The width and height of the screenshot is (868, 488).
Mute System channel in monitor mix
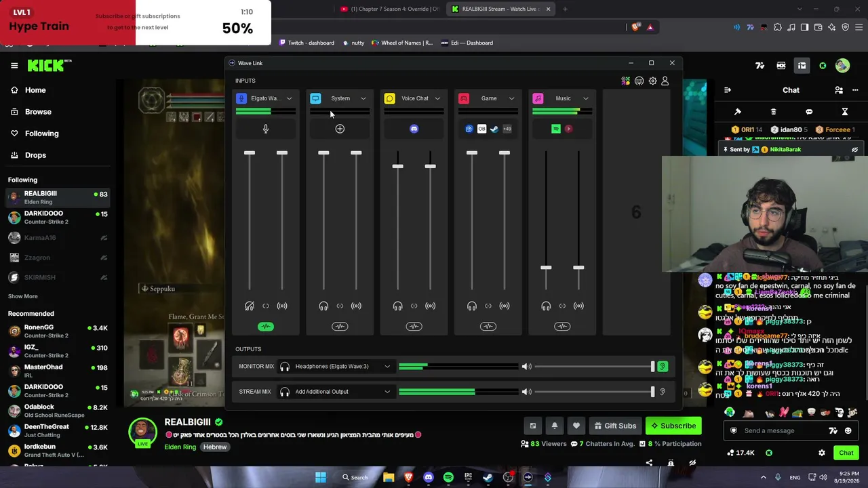pos(323,306)
